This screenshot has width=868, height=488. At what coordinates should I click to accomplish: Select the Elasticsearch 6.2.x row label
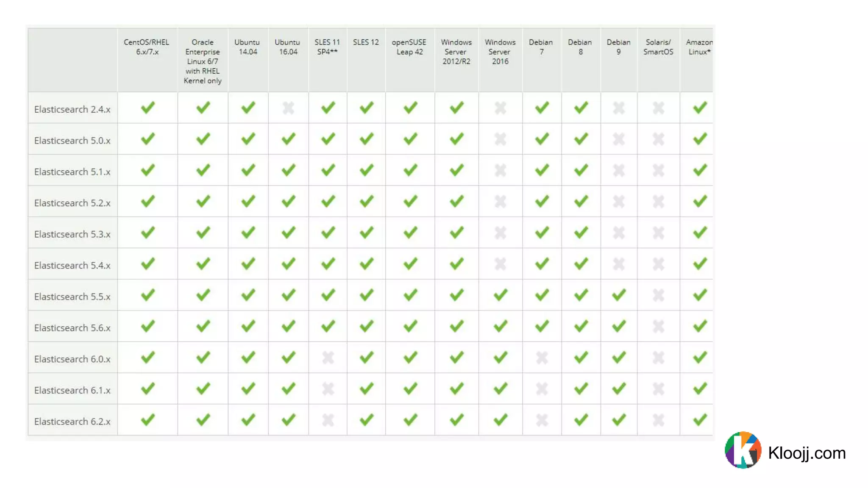coord(72,421)
